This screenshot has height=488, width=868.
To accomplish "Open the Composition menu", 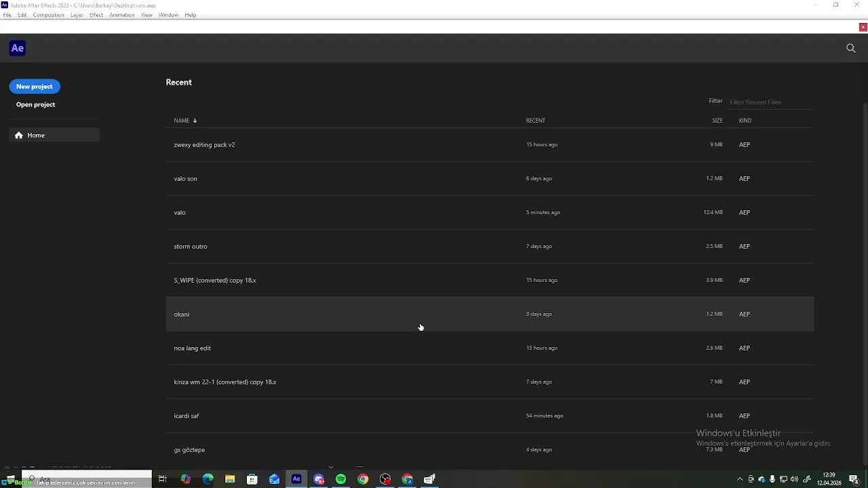I will 48,15.
